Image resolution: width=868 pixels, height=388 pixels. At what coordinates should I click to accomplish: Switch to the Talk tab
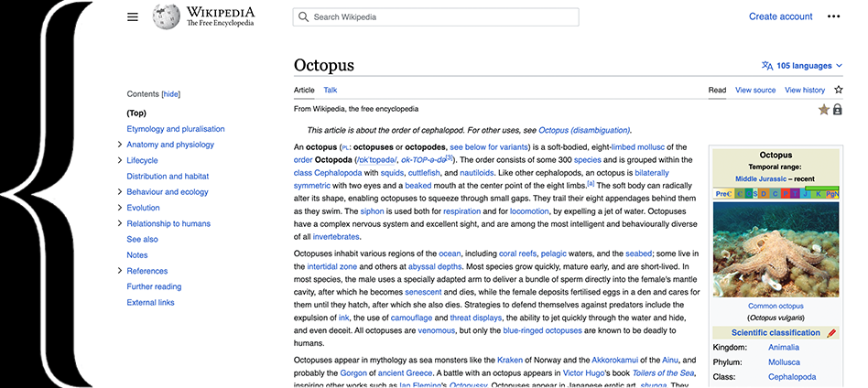tap(330, 91)
